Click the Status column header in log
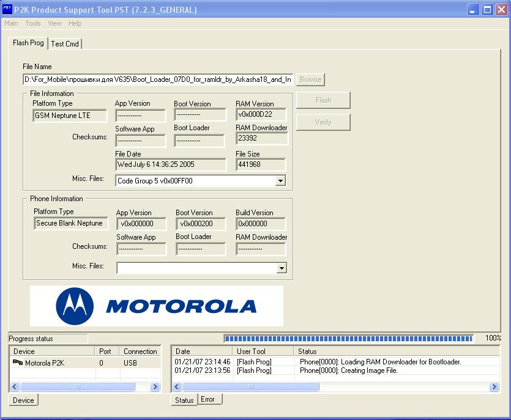The image size is (511, 420). [397, 352]
